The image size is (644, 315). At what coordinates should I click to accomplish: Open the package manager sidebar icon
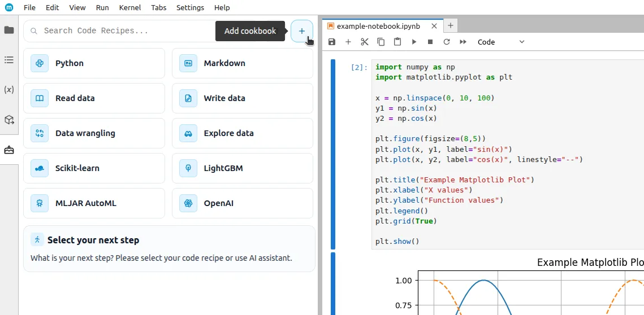tap(9, 120)
